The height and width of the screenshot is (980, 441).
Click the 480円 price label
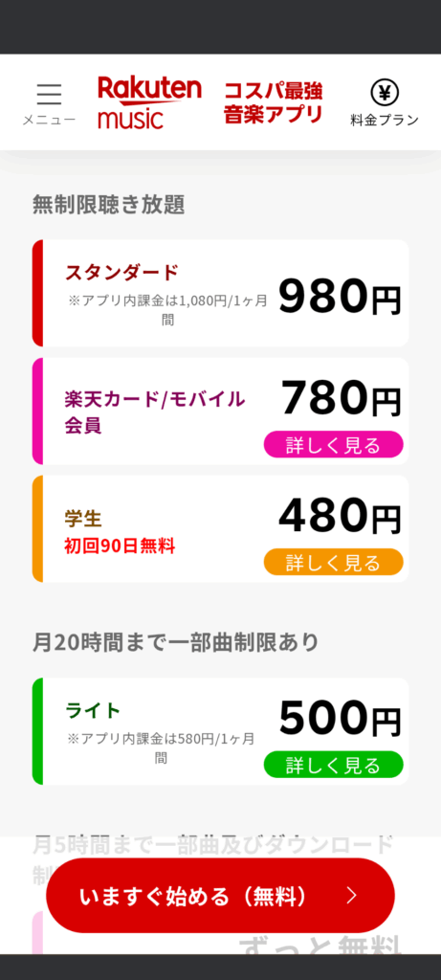[x=340, y=516]
